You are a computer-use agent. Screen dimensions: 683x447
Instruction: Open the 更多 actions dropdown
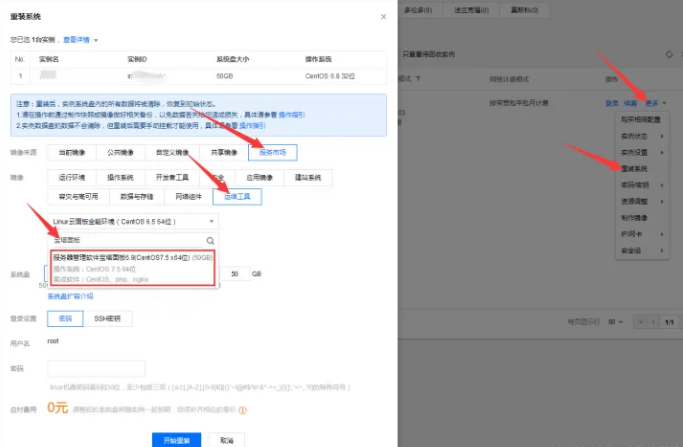tap(656, 102)
